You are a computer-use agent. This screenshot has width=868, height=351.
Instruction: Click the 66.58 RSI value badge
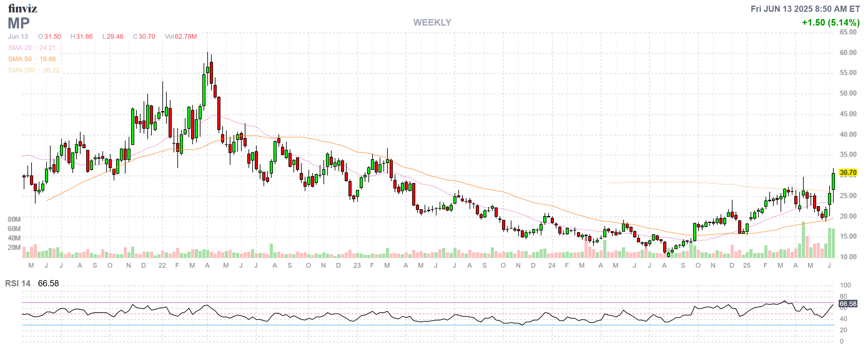pos(847,304)
